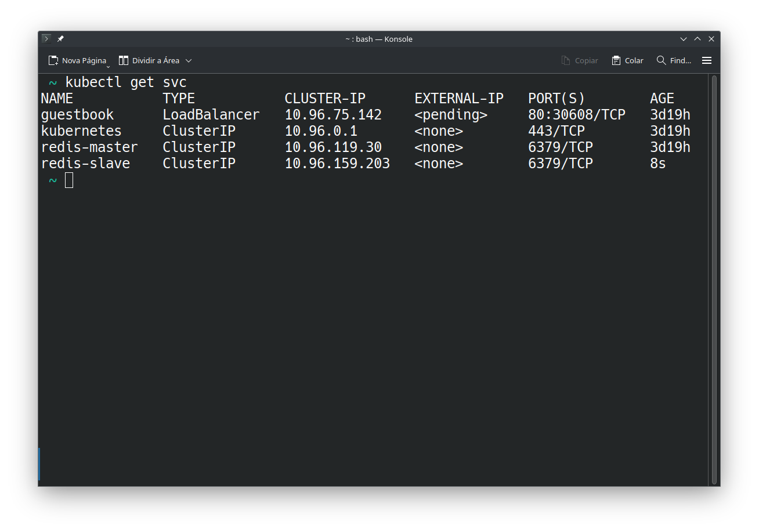Toggle the pin window icon
This screenshot has height=532, width=759.
pyautogui.click(x=60, y=39)
